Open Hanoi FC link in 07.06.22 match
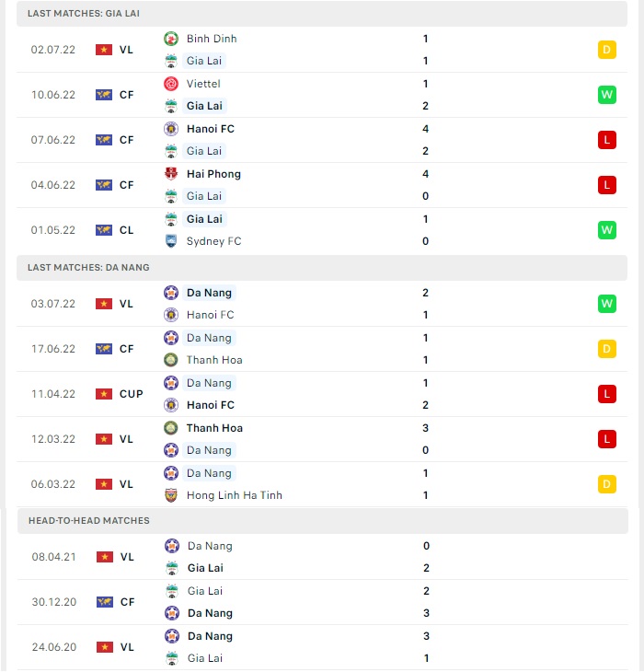644x672 pixels. [x=211, y=129]
